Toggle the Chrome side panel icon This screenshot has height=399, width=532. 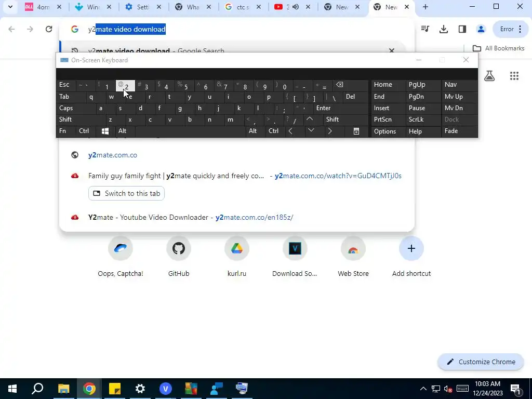[x=462, y=29]
